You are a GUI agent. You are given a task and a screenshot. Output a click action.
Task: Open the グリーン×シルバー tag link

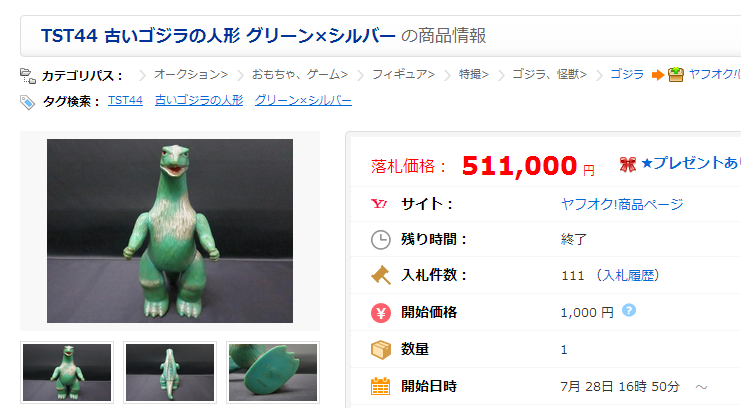click(x=303, y=100)
